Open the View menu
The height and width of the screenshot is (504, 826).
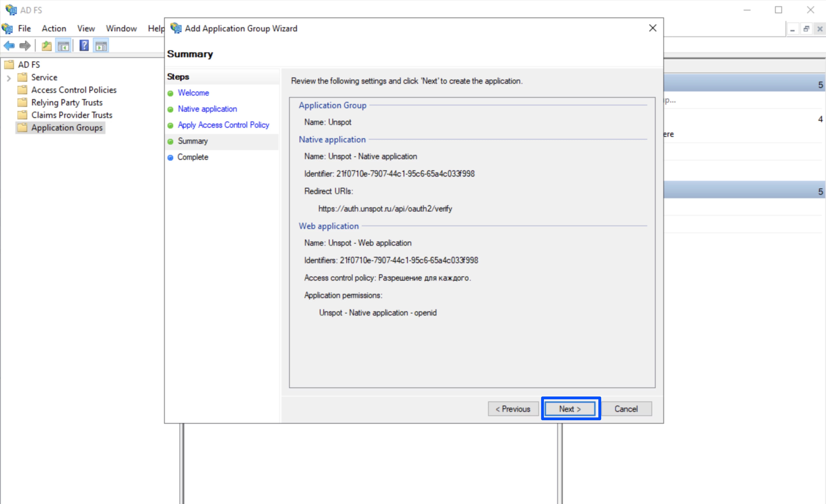[86, 28]
